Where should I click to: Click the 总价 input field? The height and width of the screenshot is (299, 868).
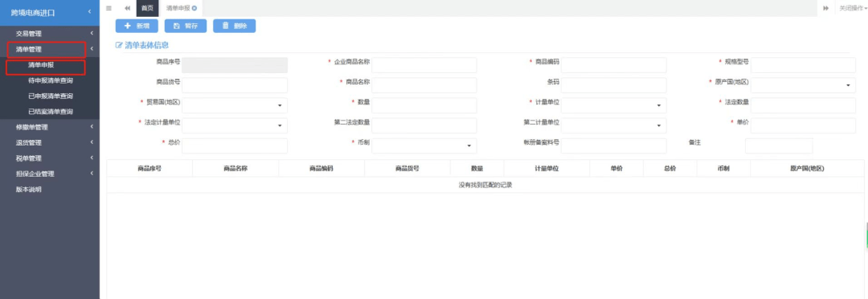coord(235,145)
